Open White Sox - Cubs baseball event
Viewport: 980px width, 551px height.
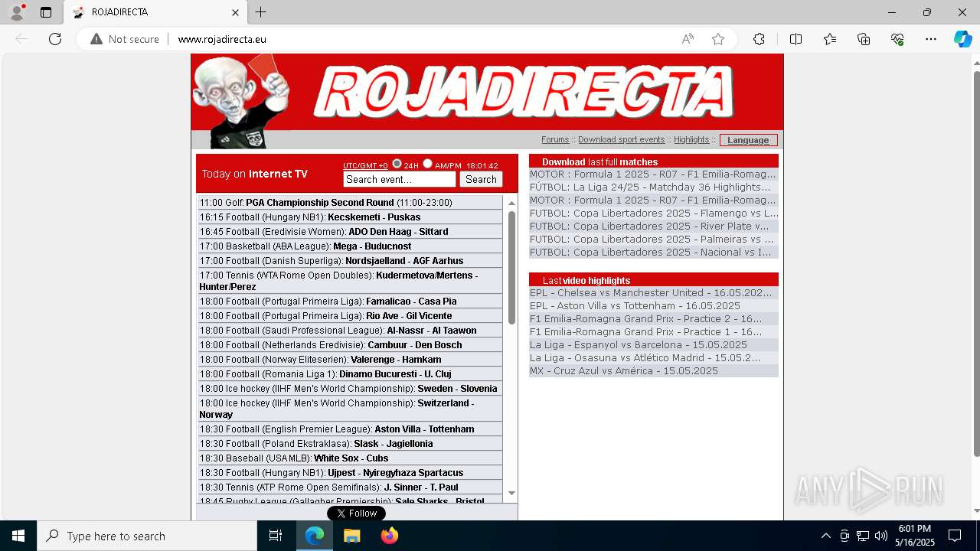pos(350,458)
